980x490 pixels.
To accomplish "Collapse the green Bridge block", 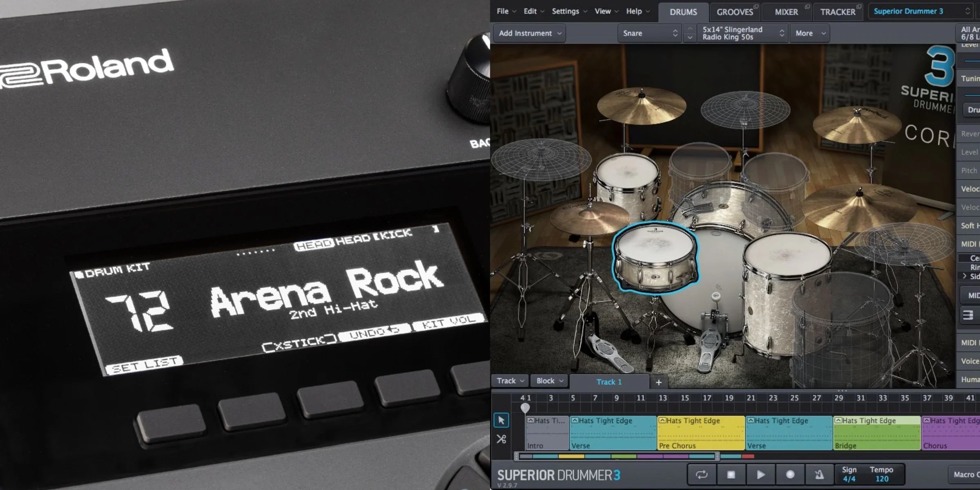I will tap(838, 420).
